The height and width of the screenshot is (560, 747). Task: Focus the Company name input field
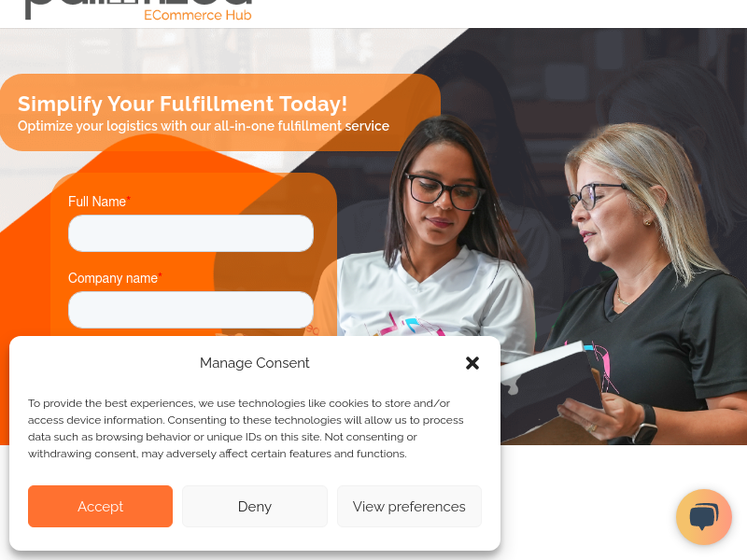point(190,310)
